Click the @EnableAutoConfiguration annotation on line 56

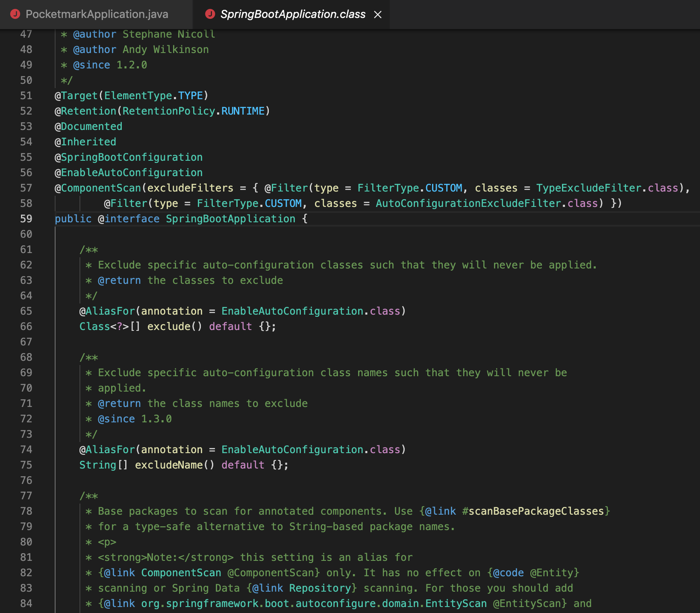(129, 173)
